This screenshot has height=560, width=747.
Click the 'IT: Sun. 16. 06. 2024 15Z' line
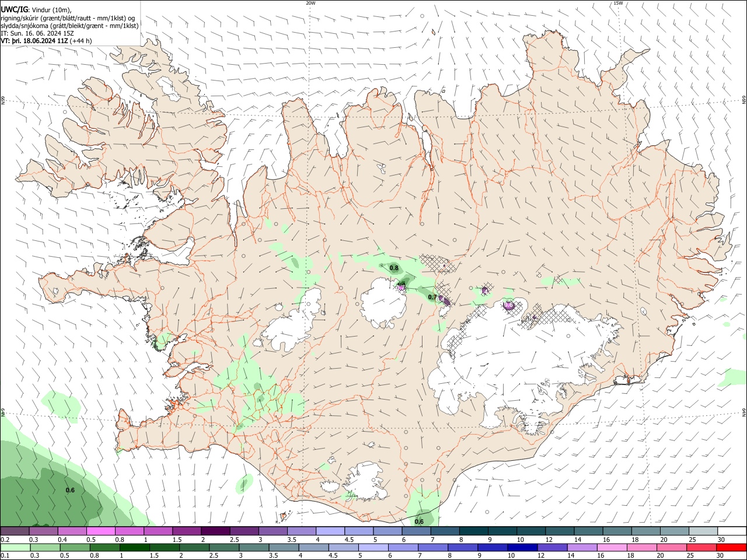click(x=37, y=33)
